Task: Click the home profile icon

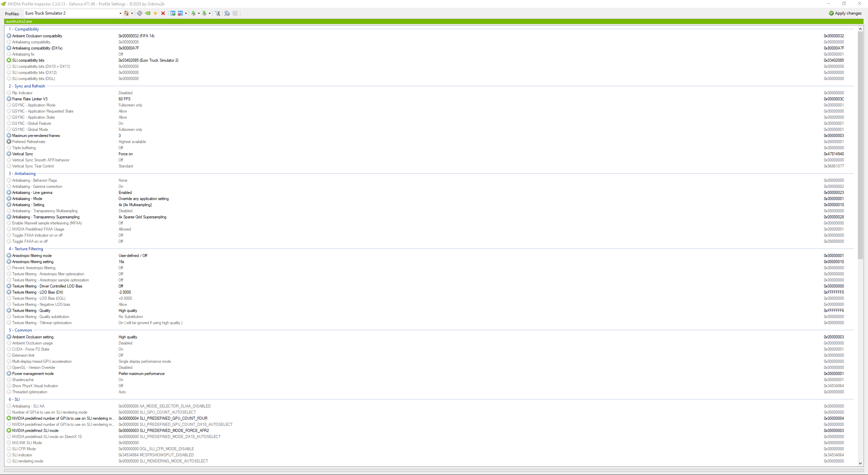Action: 126,13
